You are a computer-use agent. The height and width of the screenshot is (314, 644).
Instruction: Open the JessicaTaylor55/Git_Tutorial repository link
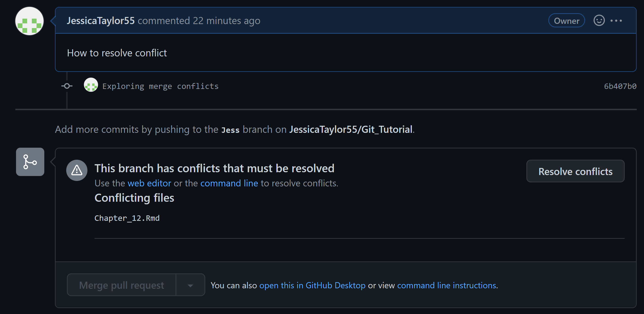click(x=351, y=130)
